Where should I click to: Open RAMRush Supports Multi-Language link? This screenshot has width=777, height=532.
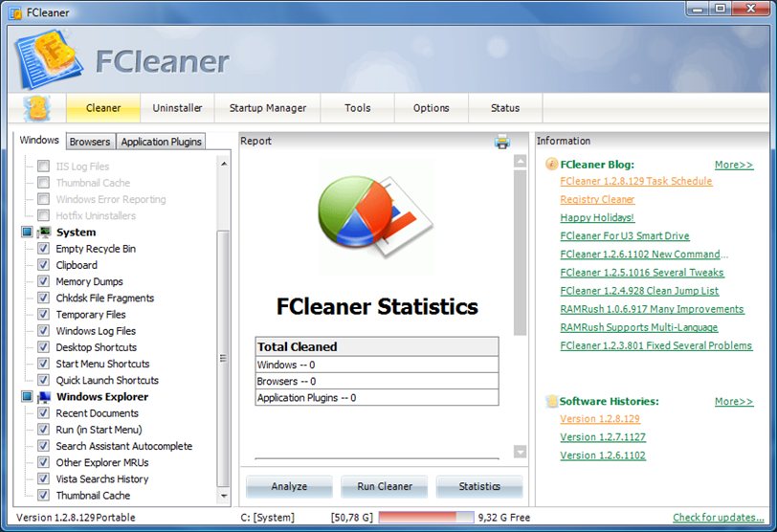[639, 327]
